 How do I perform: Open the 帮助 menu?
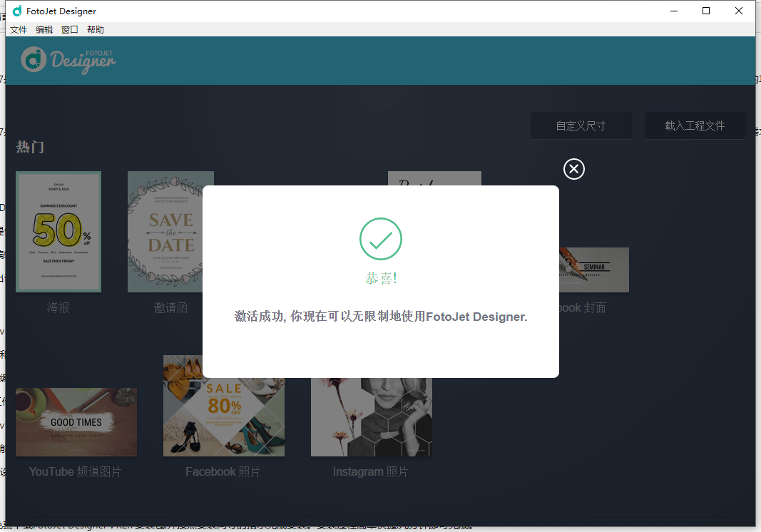96,30
